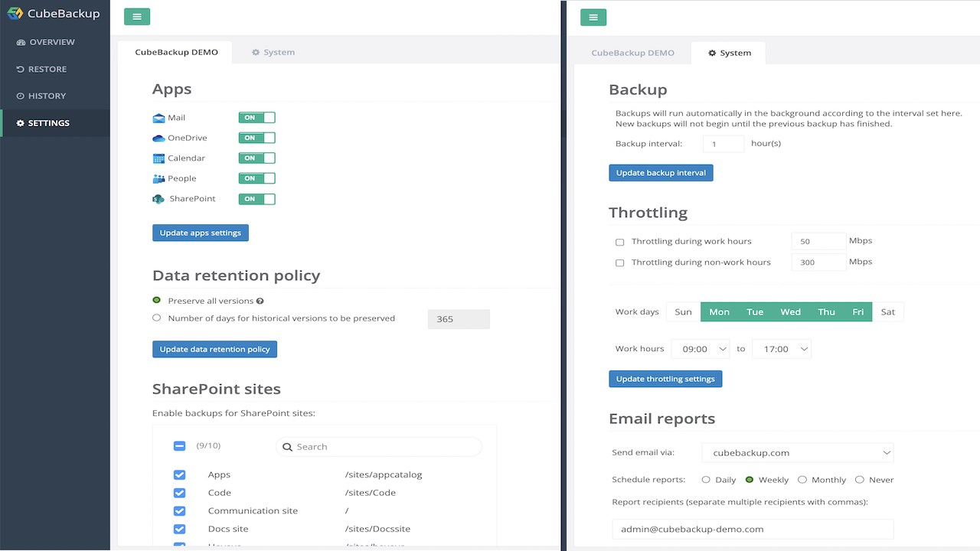Screen dimensions: 980x551
Task: Toggle the Calendar backup switch
Action: tap(256, 158)
